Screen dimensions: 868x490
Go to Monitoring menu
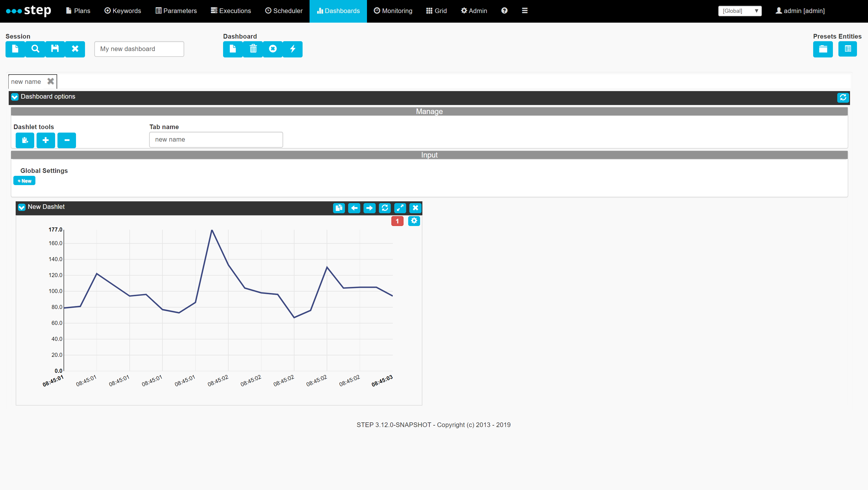(x=393, y=11)
